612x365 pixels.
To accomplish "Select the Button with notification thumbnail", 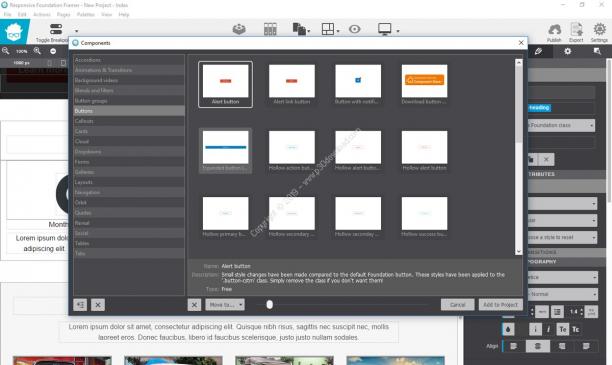I will click(358, 84).
